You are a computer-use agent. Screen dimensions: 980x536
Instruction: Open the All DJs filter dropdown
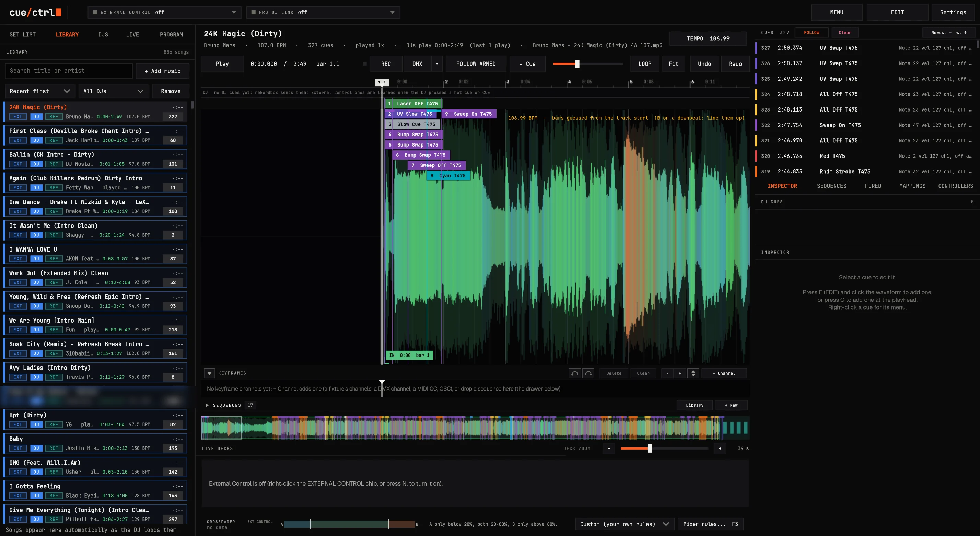click(x=113, y=91)
